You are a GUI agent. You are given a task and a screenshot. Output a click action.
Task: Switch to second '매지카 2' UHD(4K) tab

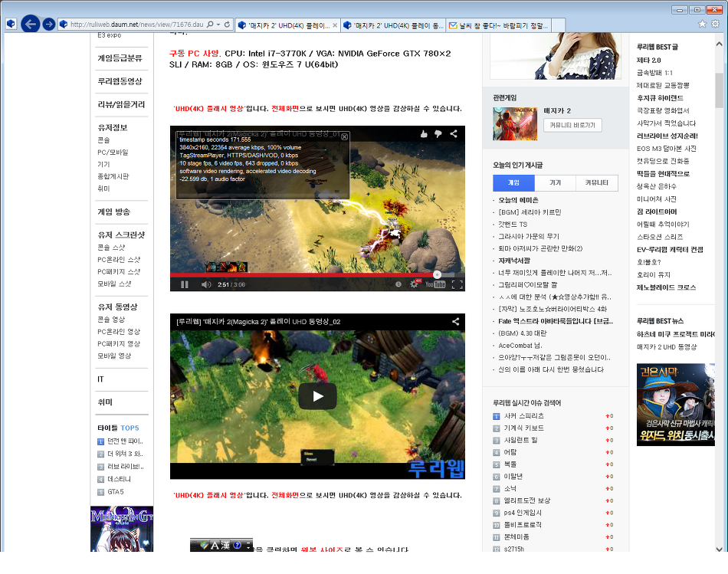394,25
